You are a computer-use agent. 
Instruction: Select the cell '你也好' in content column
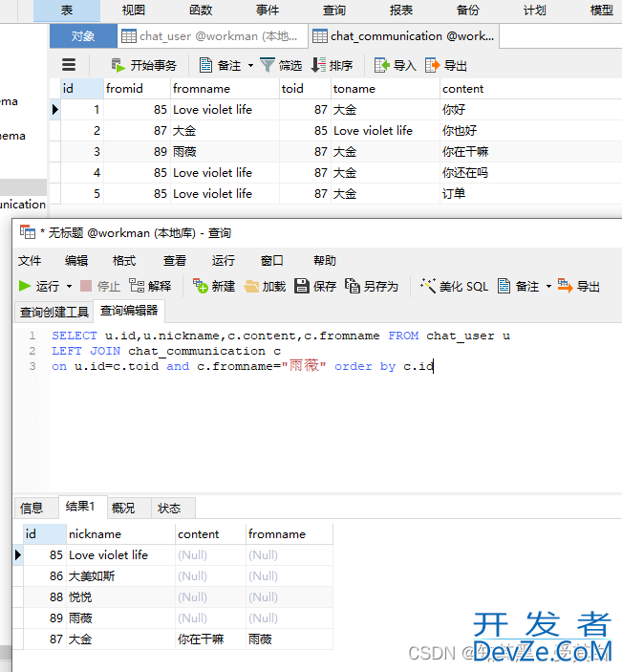530,131
